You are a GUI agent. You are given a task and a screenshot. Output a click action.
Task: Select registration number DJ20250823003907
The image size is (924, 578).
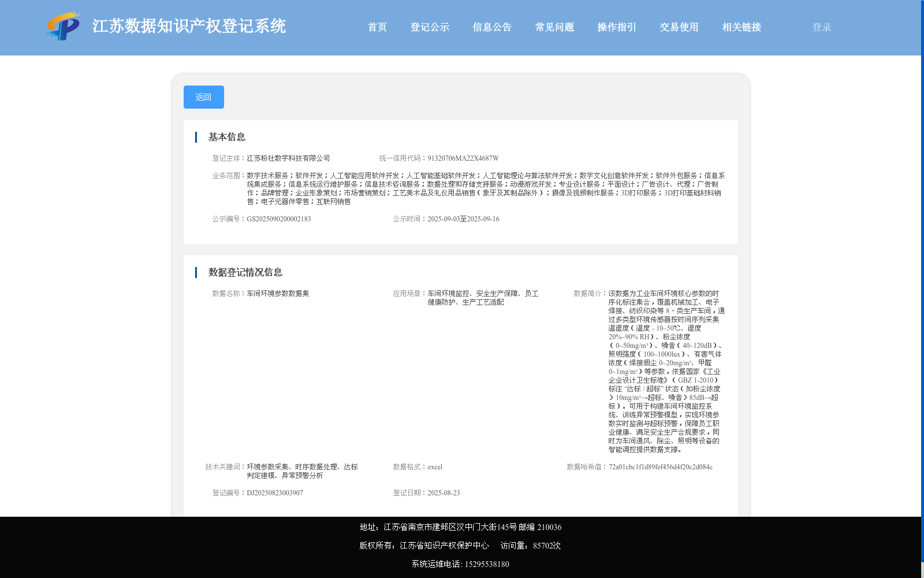pos(275,493)
